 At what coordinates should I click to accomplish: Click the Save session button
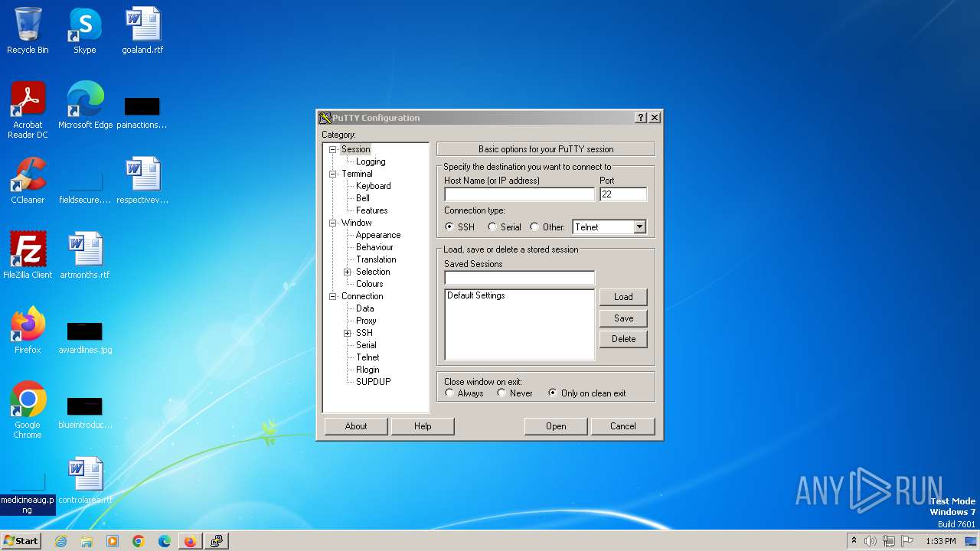pyautogui.click(x=623, y=318)
